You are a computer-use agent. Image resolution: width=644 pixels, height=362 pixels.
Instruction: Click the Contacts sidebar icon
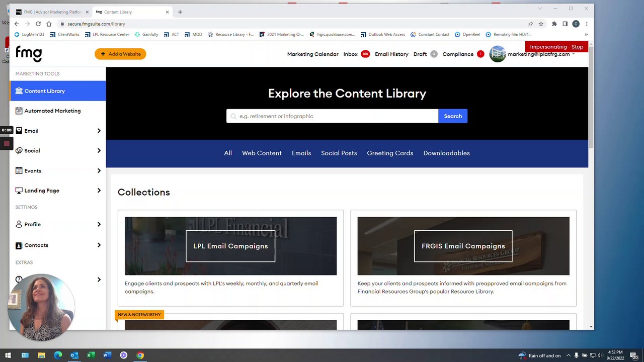pos(19,245)
